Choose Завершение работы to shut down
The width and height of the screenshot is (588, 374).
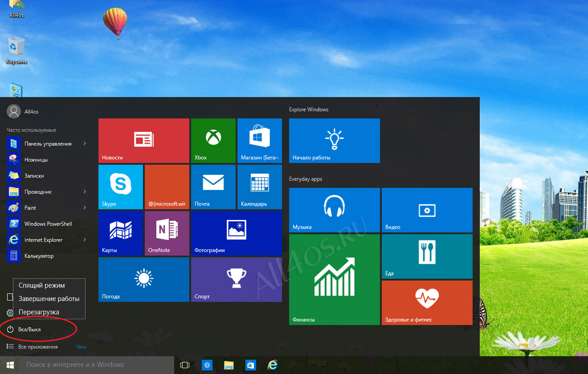coord(49,299)
